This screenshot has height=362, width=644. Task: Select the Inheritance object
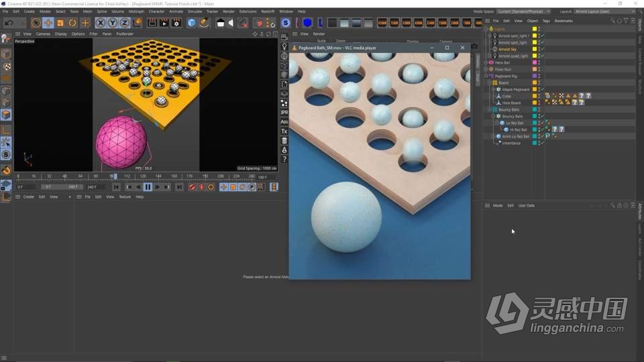point(511,143)
